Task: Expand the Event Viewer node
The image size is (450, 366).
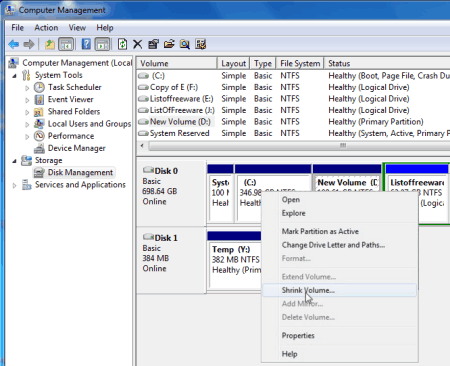Action: [27, 100]
